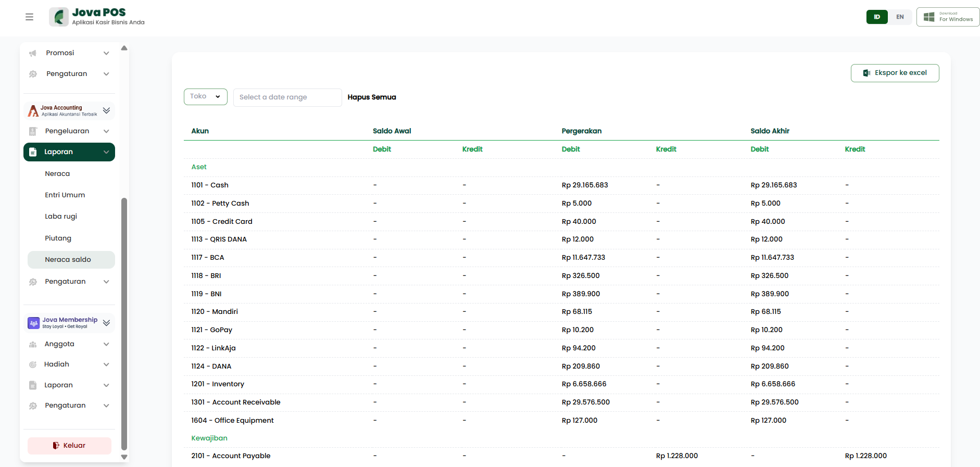Screen dimensions: 980x467
Task: Expand the Pengeluaran menu chevron
Action: (x=106, y=131)
